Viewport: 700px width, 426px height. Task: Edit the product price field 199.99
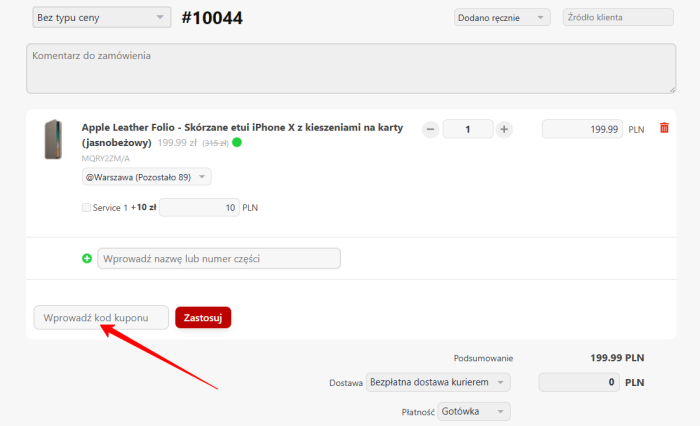pyautogui.click(x=581, y=129)
